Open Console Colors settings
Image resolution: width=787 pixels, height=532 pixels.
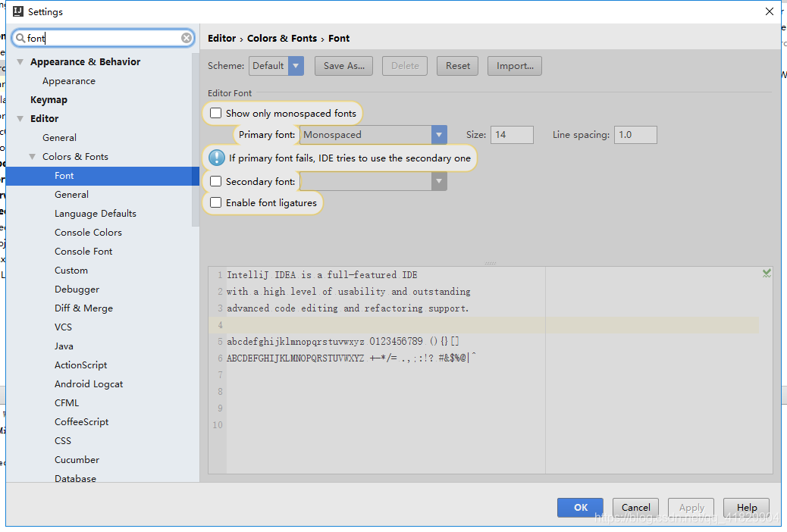pyautogui.click(x=89, y=233)
